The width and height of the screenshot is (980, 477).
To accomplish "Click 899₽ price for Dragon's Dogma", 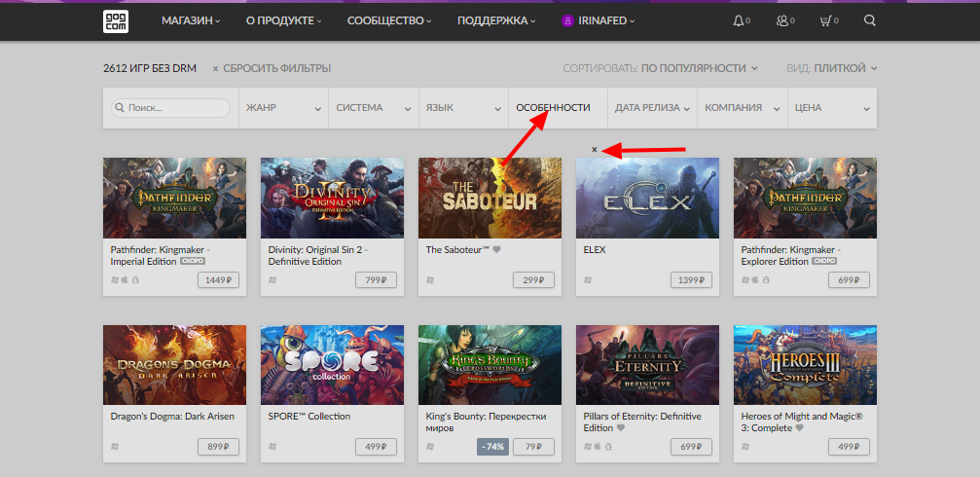I will coord(219,447).
